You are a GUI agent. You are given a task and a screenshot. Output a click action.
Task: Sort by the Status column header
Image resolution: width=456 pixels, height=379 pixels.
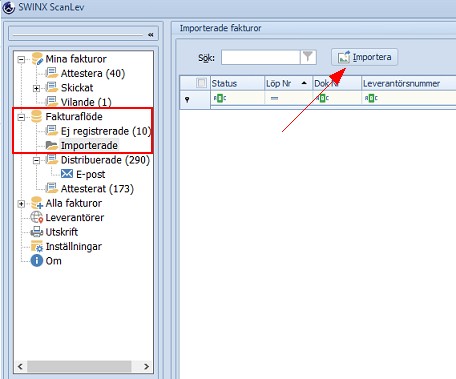[x=237, y=83]
